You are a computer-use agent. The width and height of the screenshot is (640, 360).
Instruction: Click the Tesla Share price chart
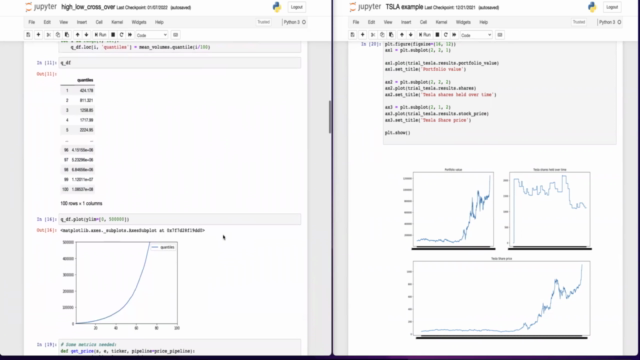point(501,298)
